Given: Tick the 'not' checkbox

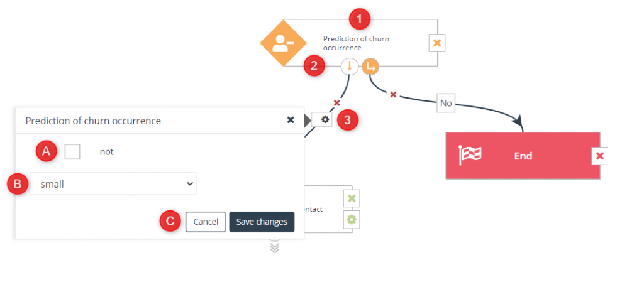Looking at the screenshot, I should click(x=72, y=152).
